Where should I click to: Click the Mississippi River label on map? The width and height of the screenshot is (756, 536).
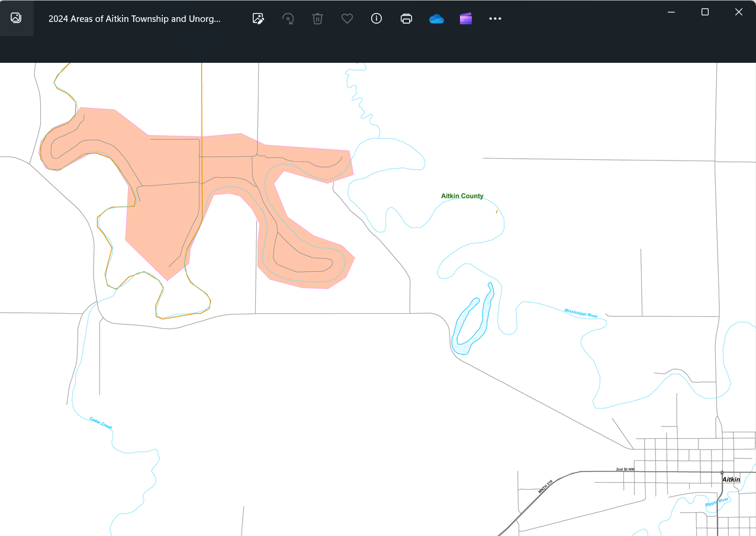point(581,313)
